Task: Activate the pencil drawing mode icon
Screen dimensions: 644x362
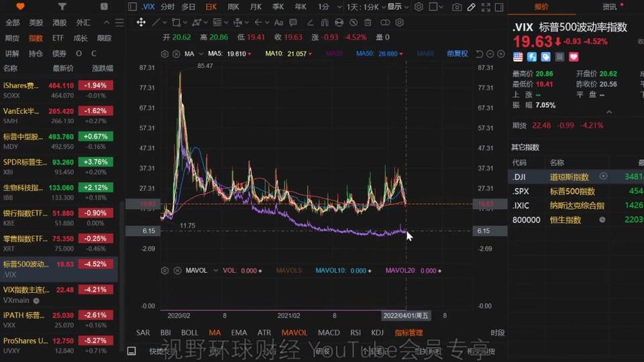Action: point(472,7)
